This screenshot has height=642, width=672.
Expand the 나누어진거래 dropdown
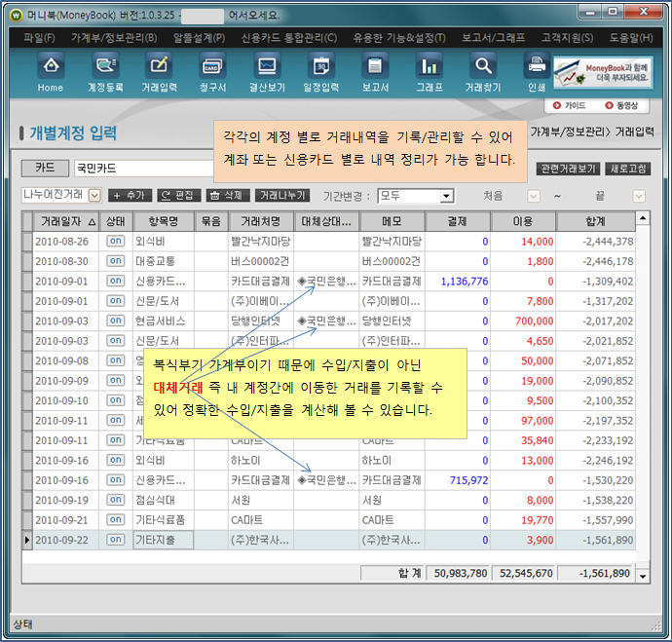(x=94, y=196)
